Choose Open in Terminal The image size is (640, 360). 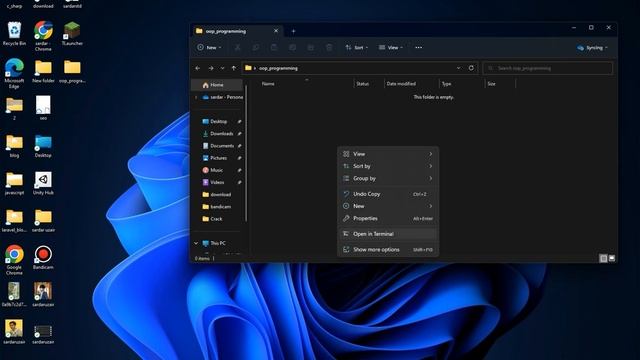[x=388, y=234]
